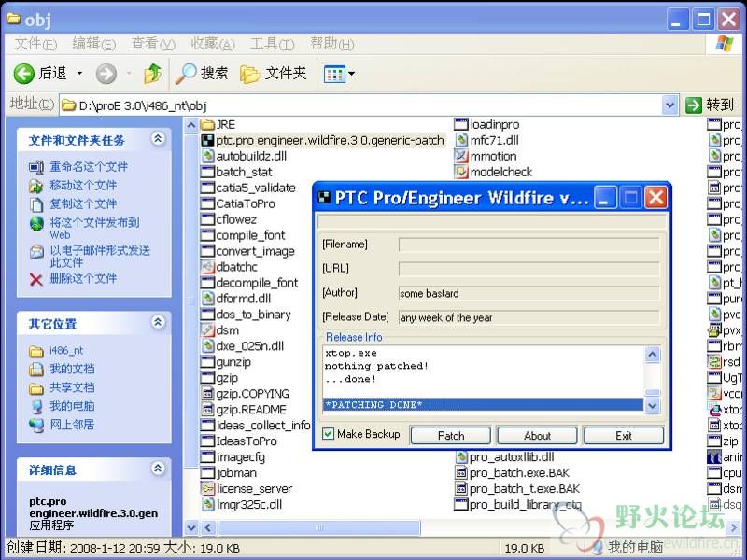Open the 收藏(A) menu

point(213,44)
